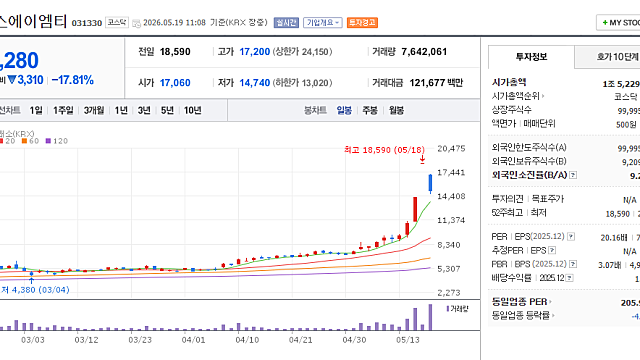Click the 시가총액 label
Viewport: 640px width, 360px height.
509,82
